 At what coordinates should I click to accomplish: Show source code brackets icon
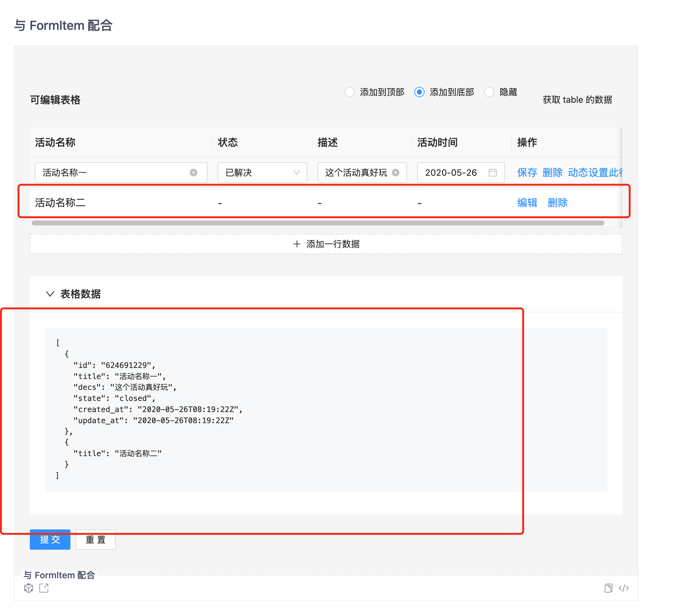pos(623,588)
